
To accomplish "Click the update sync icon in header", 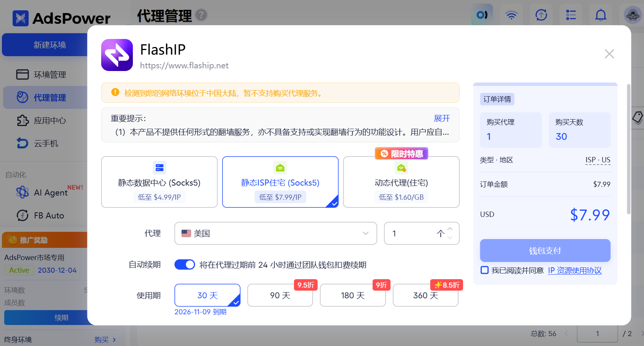I will point(541,15).
